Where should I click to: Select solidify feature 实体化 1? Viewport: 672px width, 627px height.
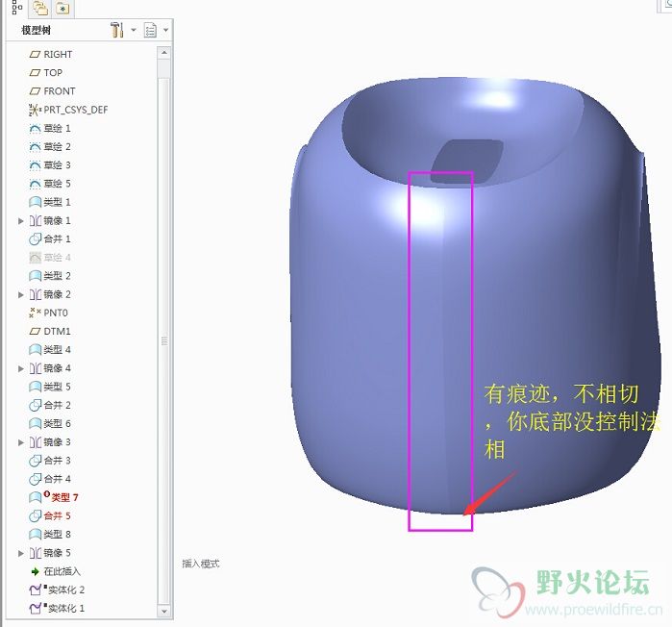click(57, 608)
